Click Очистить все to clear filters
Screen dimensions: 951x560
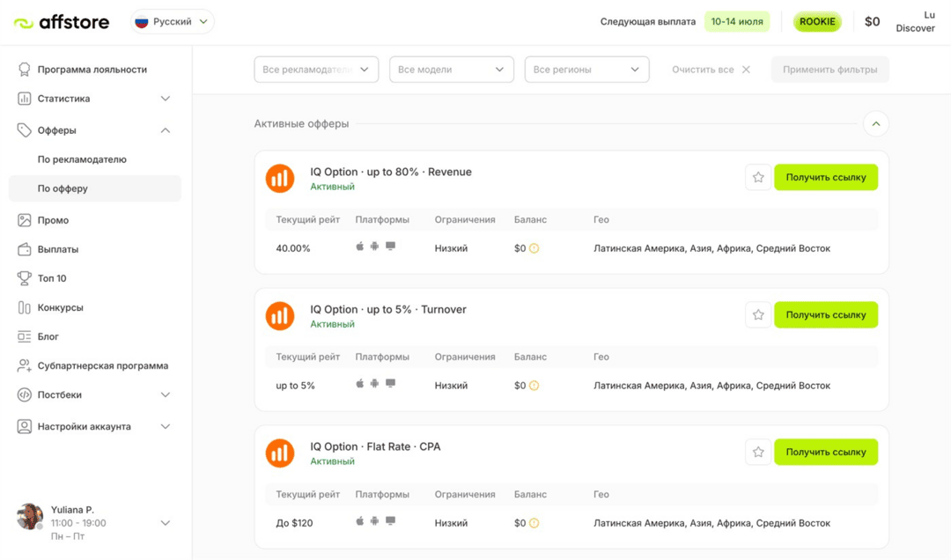pos(711,70)
